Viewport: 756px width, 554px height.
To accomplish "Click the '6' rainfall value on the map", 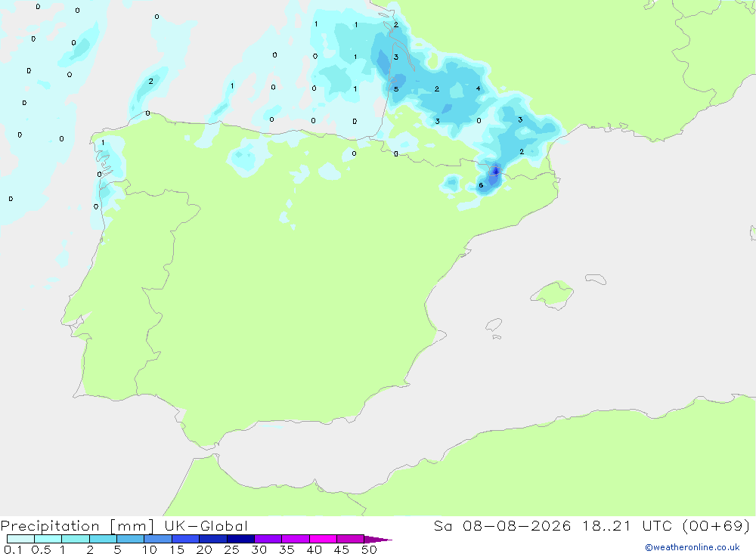I will point(481,185).
